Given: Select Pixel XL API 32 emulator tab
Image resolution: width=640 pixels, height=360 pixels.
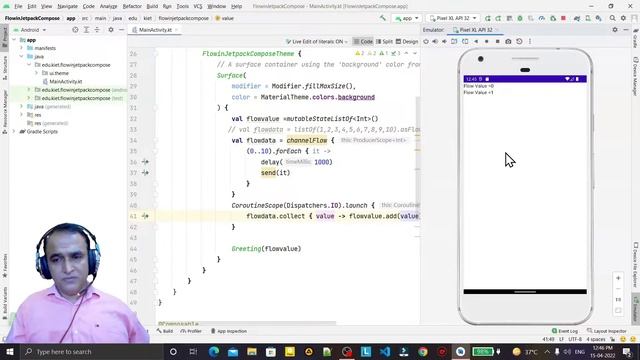Looking at the screenshot, I should 476,30.
